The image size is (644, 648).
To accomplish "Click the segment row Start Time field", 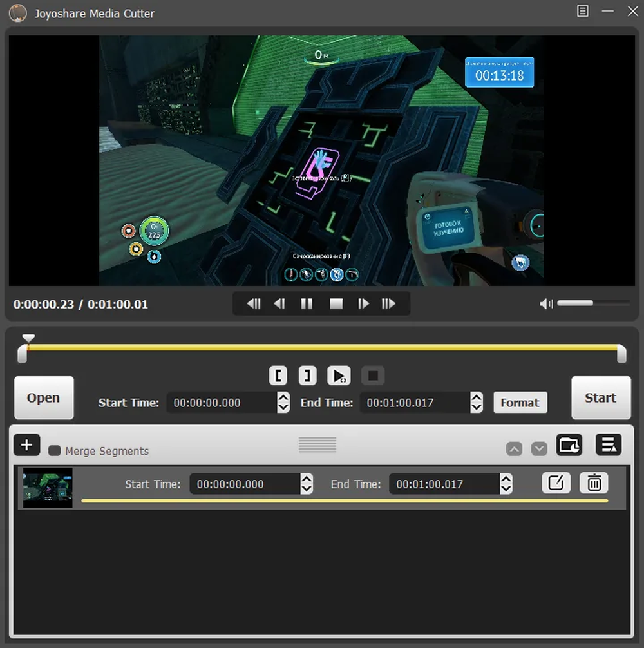I will (245, 484).
